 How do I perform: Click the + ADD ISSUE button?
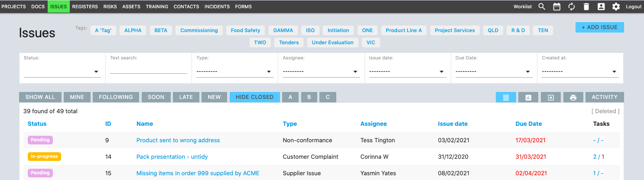point(599,27)
